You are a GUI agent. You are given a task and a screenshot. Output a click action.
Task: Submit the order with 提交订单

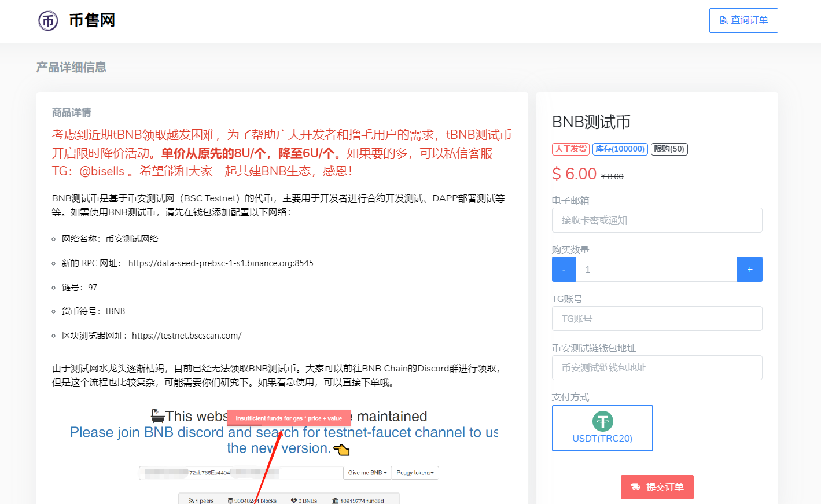click(x=657, y=487)
